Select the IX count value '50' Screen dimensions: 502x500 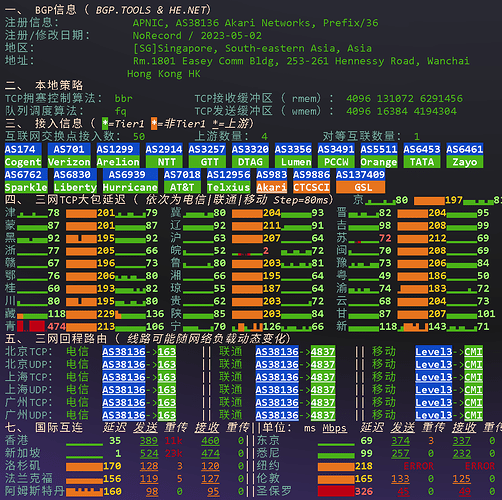139,136
